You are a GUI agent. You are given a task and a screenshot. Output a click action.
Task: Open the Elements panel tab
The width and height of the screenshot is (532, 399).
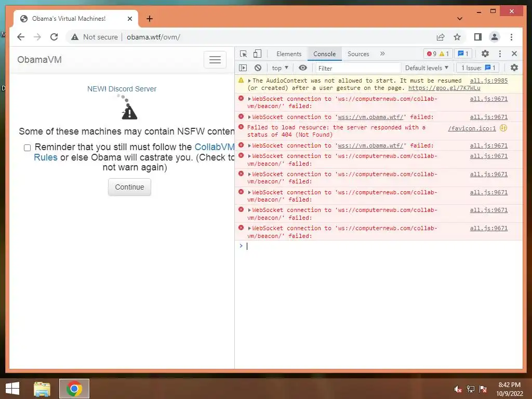(x=289, y=54)
